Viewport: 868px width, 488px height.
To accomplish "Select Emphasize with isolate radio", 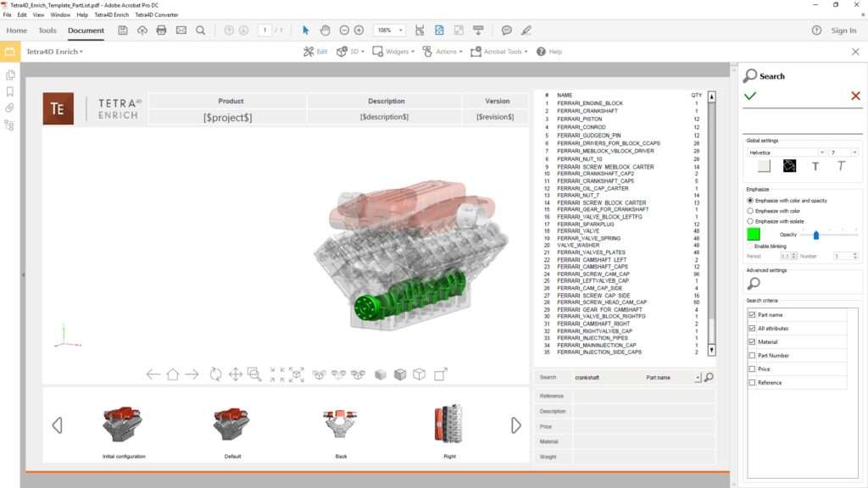I will [x=750, y=221].
